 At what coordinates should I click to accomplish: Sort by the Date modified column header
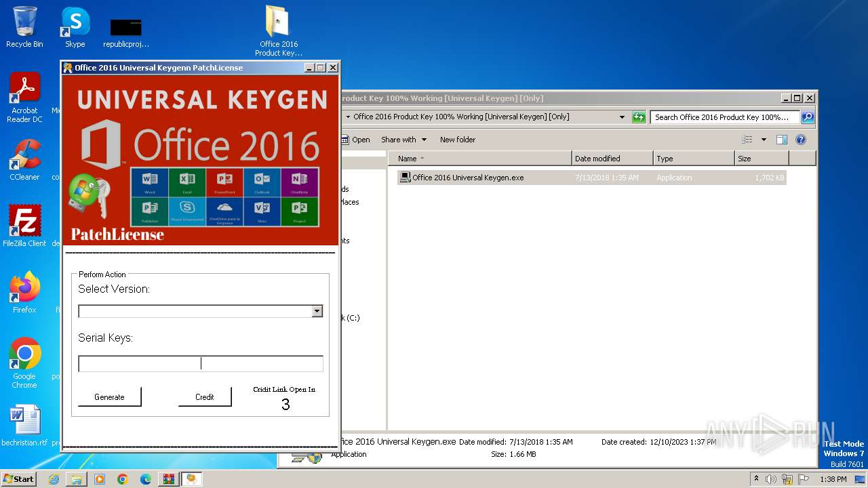coord(612,159)
